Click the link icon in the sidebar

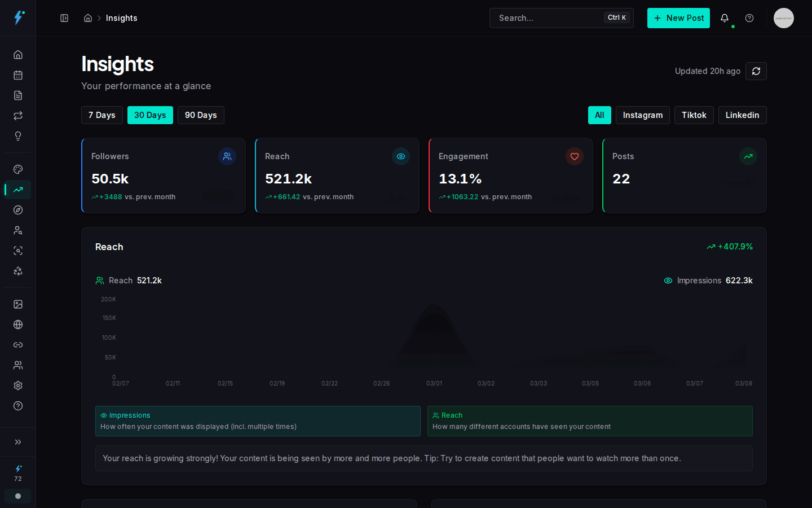coord(17,345)
